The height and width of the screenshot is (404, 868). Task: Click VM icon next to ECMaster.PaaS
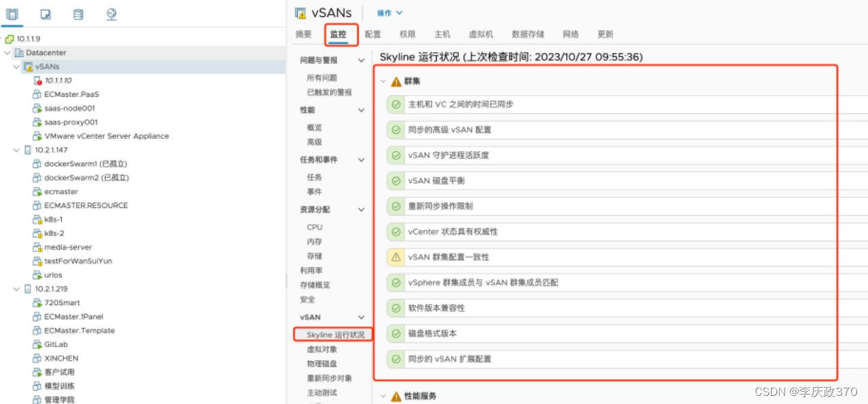tap(37, 94)
